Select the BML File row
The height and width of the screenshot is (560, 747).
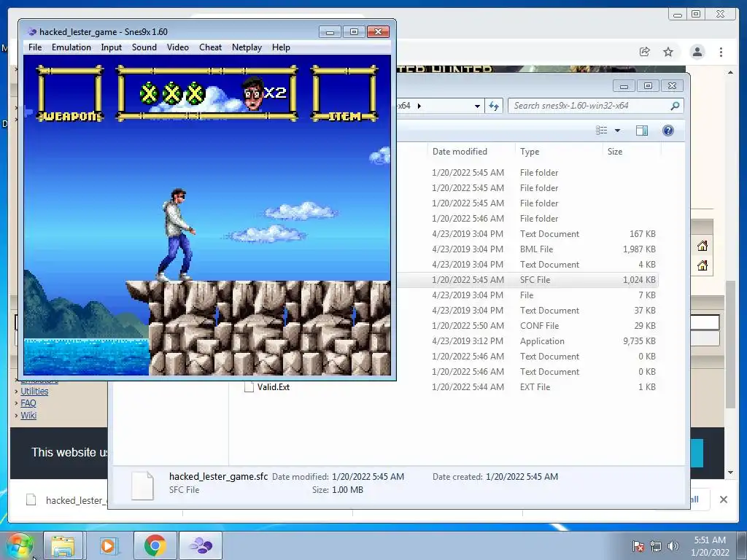point(527,249)
